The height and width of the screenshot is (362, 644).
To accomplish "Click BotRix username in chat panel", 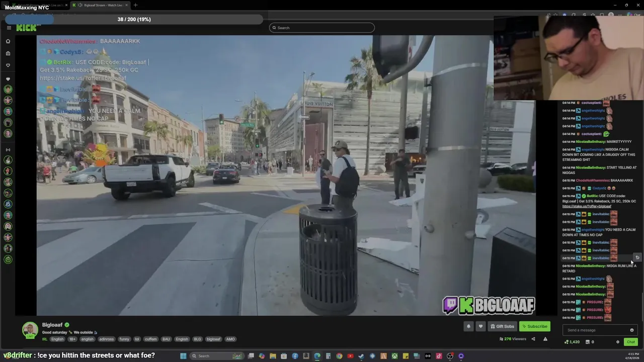I will click(x=592, y=196).
